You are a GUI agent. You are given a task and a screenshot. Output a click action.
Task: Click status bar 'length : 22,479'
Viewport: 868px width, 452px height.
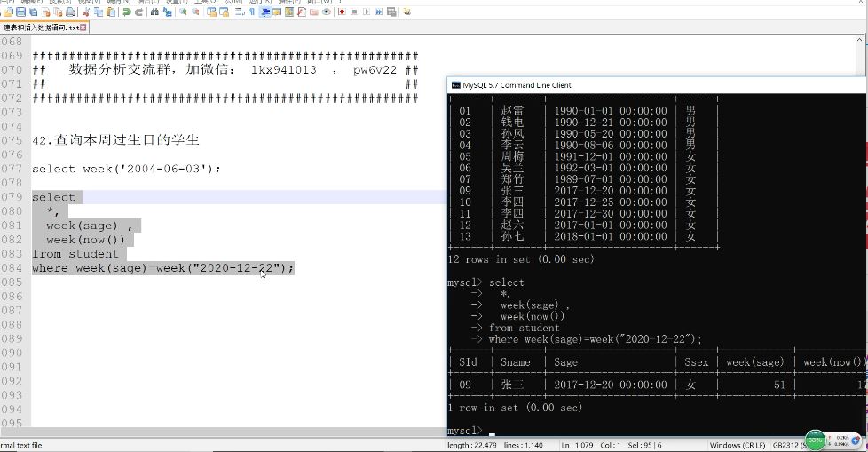pos(471,445)
